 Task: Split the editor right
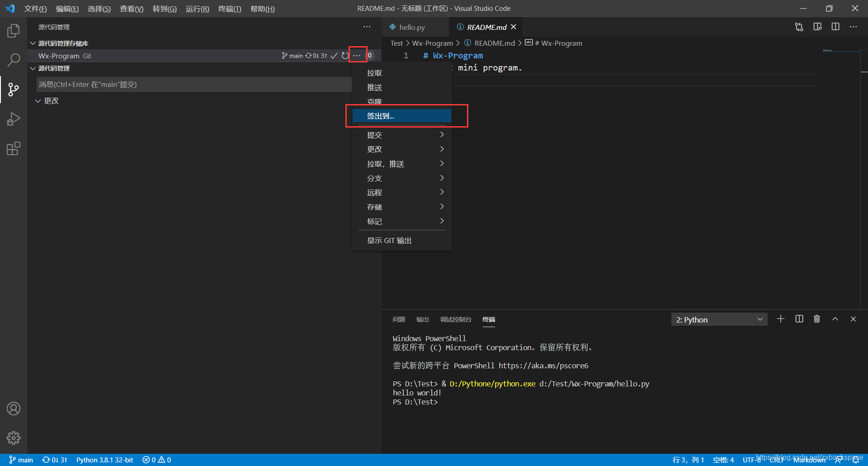pos(835,27)
